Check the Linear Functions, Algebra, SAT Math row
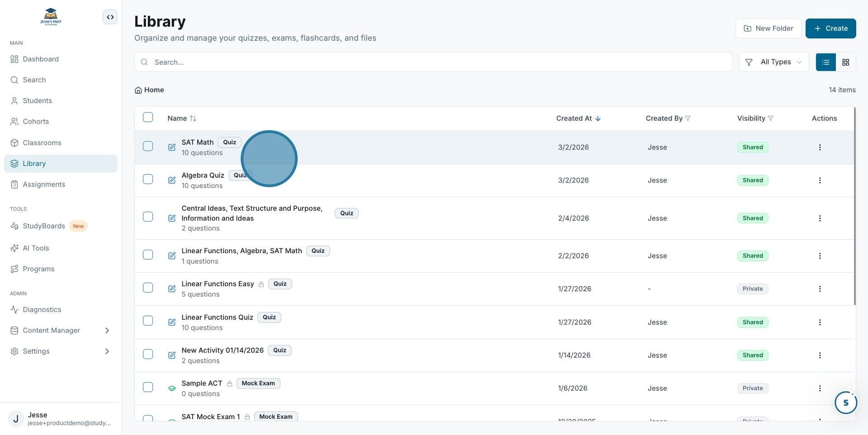The height and width of the screenshot is (435, 868). [x=148, y=255]
